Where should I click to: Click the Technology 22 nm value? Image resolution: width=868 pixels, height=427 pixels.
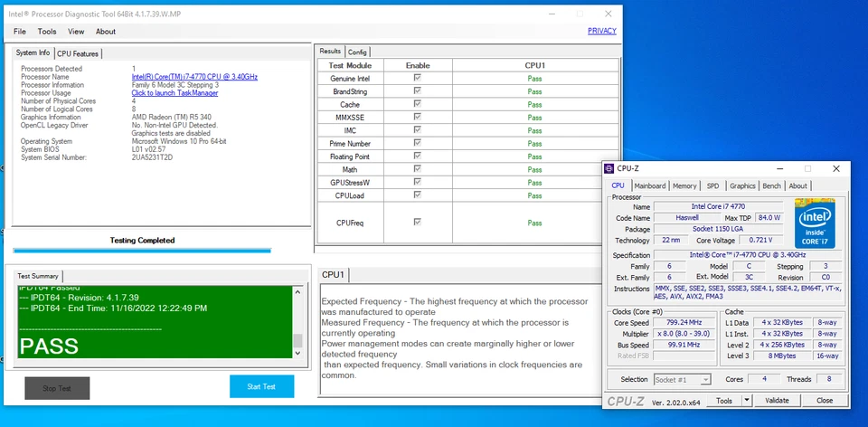[671, 241]
